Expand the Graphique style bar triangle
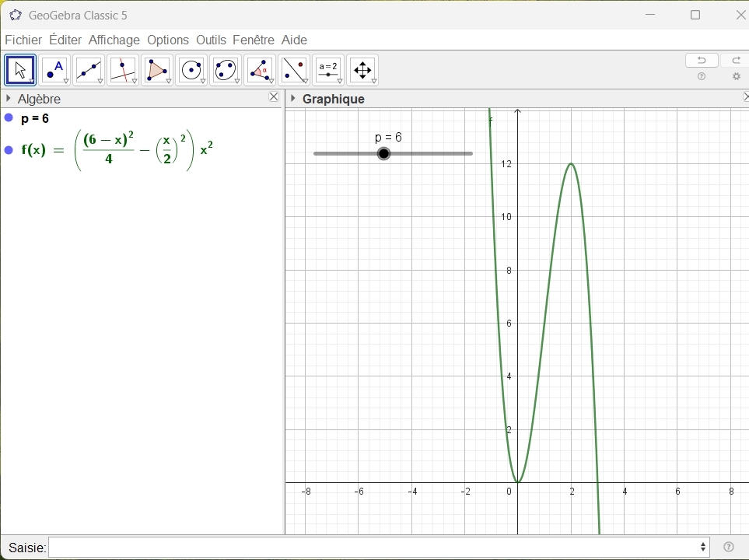The width and height of the screenshot is (749, 560). [x=292, y=99]
